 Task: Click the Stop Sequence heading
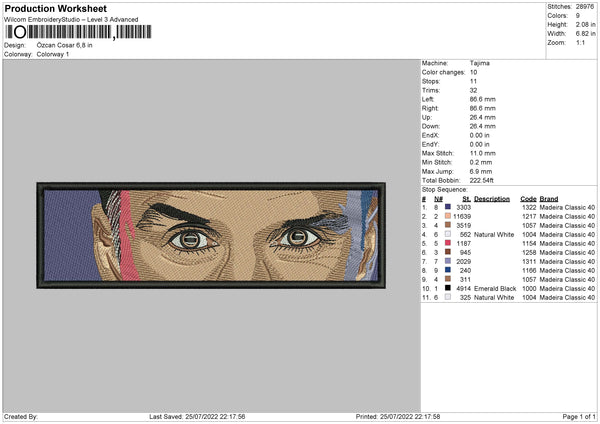pyautogui.click(x=445, y=189)
